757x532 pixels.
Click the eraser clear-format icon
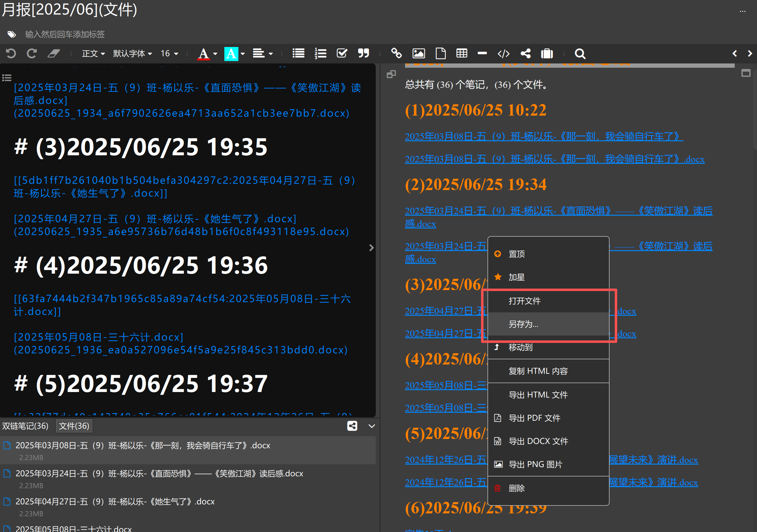[53, 53]
